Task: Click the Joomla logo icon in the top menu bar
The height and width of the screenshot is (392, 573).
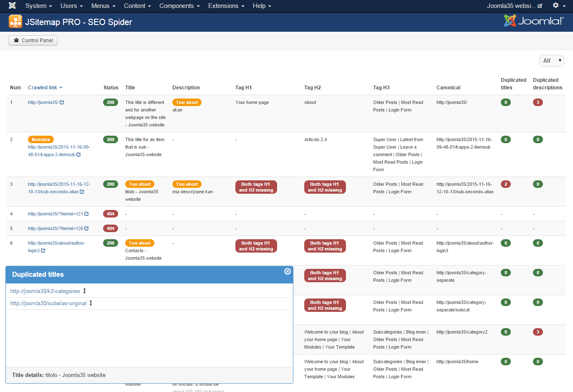Action: [12, 6]
